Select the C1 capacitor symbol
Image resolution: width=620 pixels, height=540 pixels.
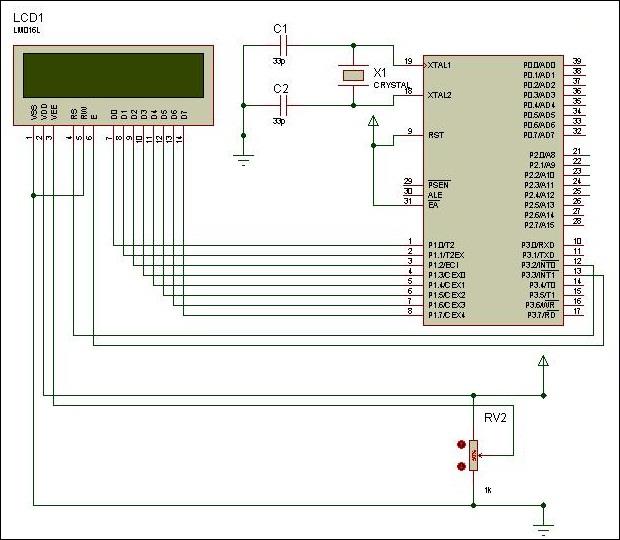pyautogui.click(x=284, y=46)
